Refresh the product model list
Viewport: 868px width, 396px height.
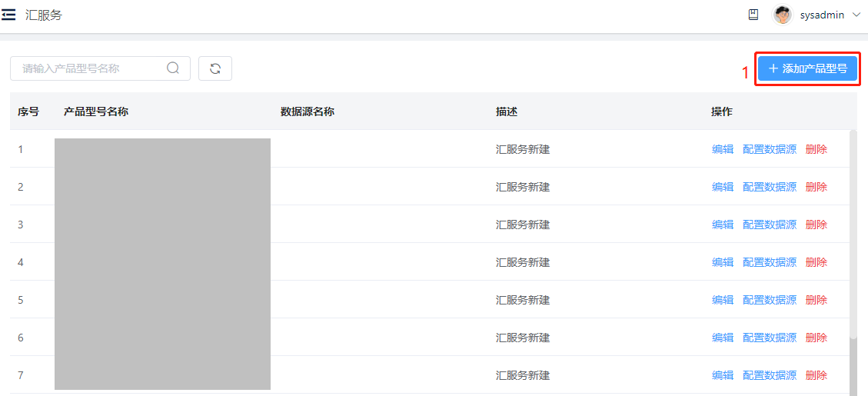pyautogui.click(x=215, y=68)
